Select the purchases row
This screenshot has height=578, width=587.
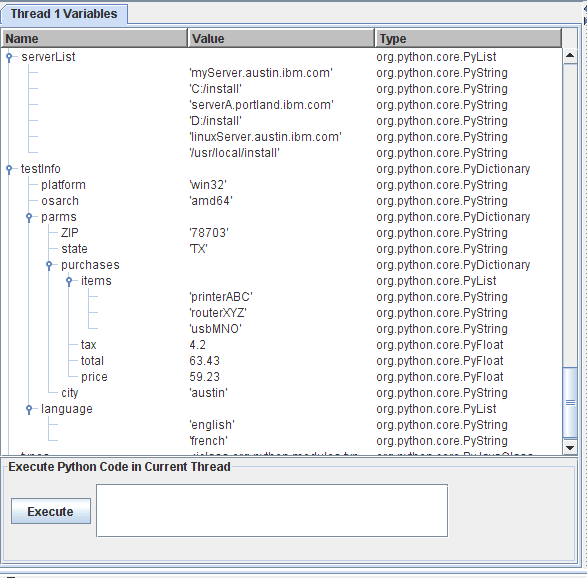(x=282, y=265)
